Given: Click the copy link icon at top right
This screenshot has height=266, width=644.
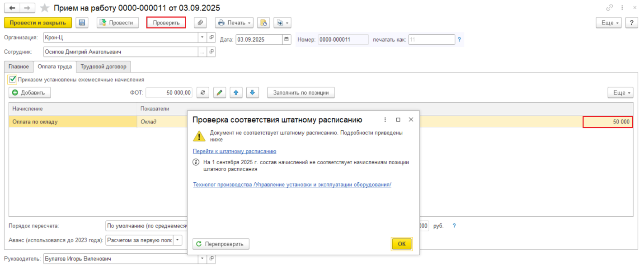Looking at the screenshot, I should [610, 8].
